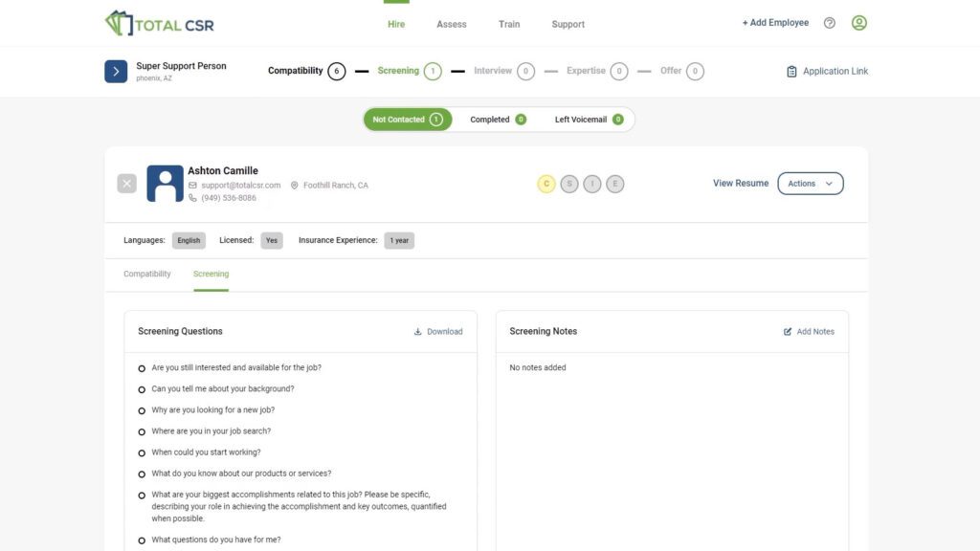Click the Download icon for Screening Questions
980x551 pixels.
point(417,331)
